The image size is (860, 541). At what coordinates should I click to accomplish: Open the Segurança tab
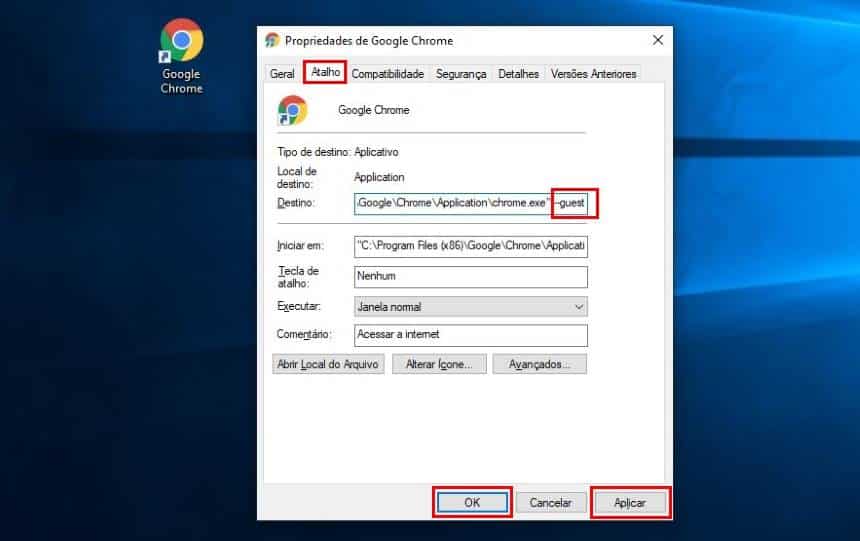(x=461, y=74)
